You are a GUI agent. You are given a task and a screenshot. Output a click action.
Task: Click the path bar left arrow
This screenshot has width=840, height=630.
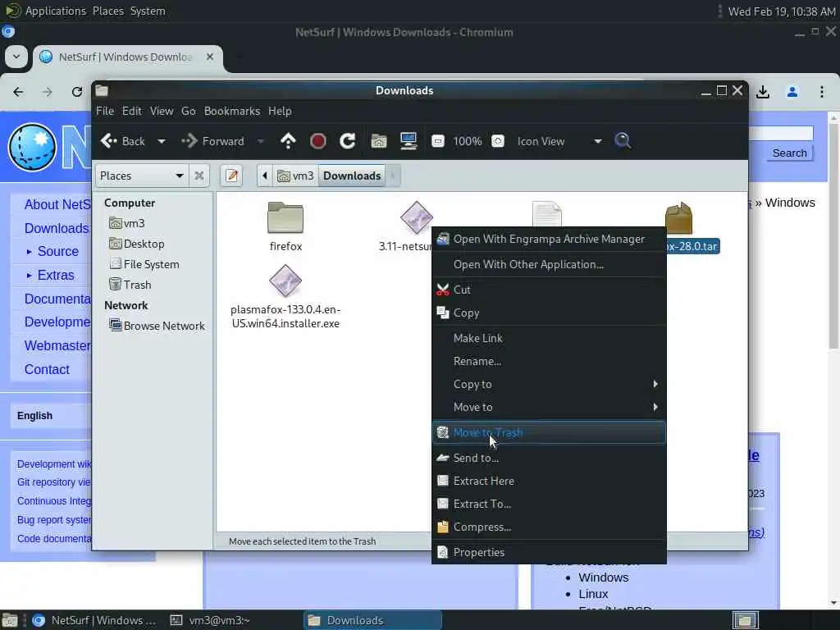coord(265,176)
